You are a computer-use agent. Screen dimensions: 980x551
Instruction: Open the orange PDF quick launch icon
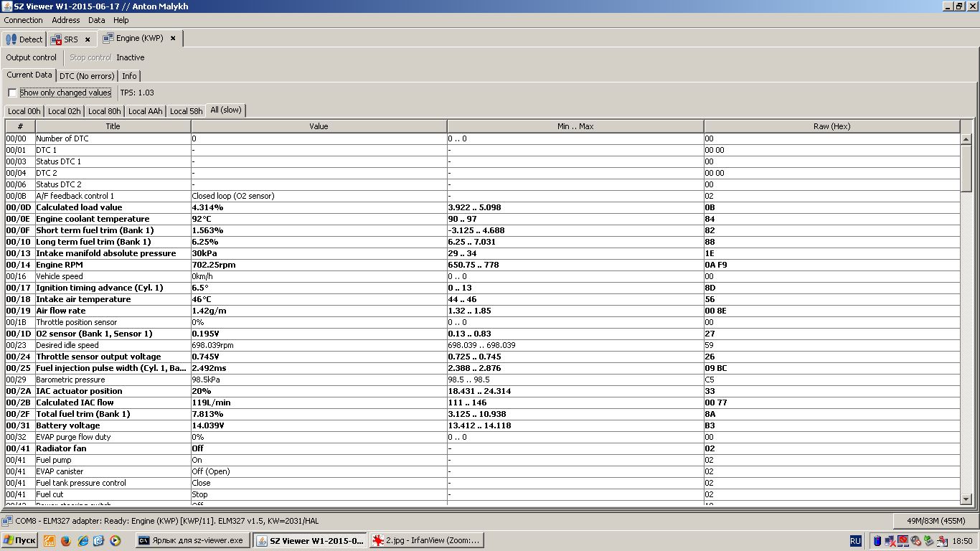click(50, 540)
